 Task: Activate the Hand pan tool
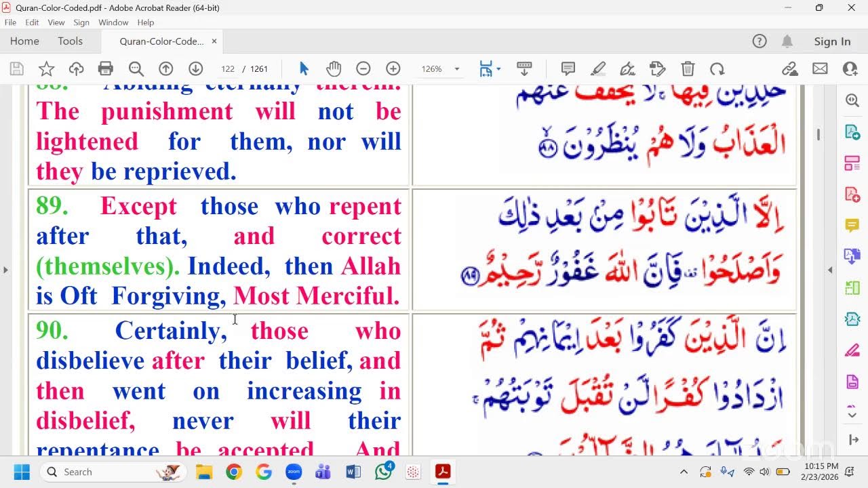[x=333, y=68]
